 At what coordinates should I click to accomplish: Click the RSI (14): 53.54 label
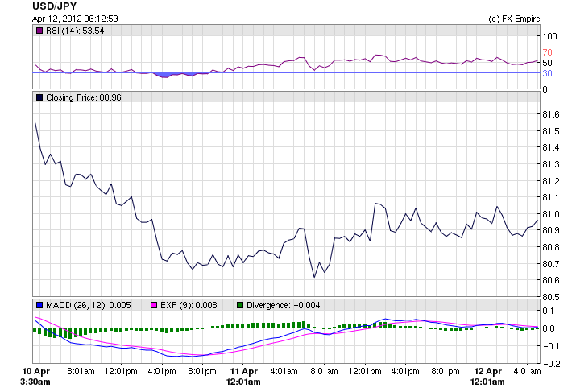tap(75, 31)
